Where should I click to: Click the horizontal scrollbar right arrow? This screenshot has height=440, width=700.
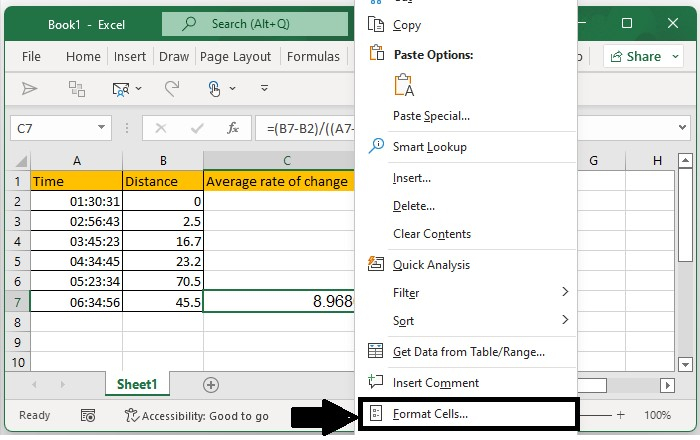click(x=667, y=385)
